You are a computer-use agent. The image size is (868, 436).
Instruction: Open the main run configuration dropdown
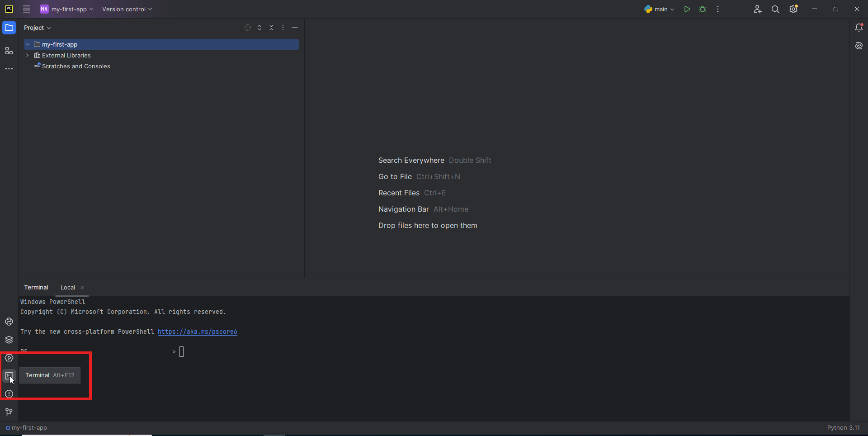[659, 9]
